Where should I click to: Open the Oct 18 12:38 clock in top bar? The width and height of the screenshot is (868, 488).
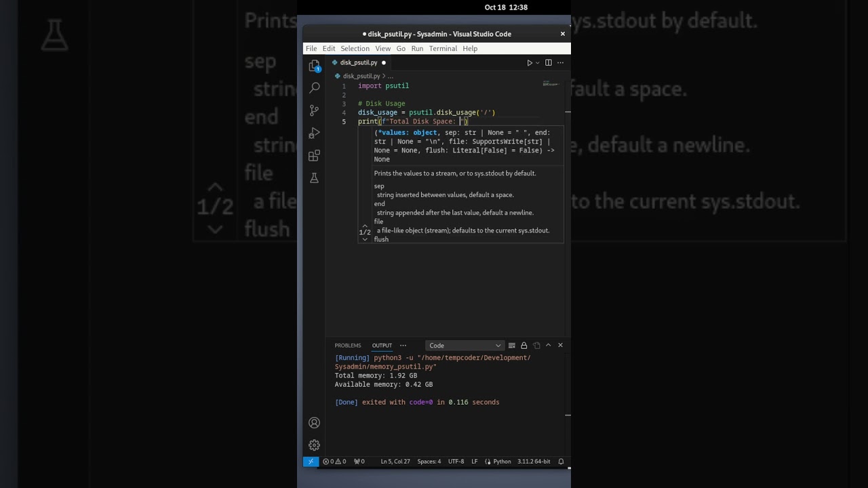[x=506, y=7]
